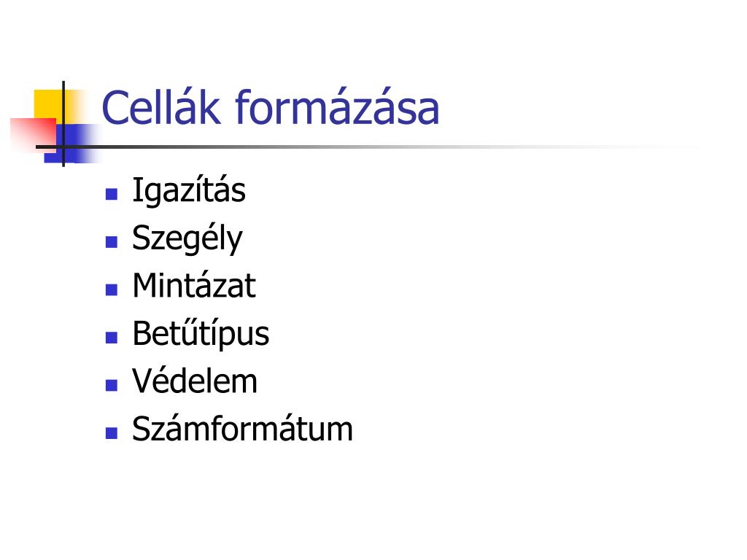Click the red decorative square

point(34,135)
